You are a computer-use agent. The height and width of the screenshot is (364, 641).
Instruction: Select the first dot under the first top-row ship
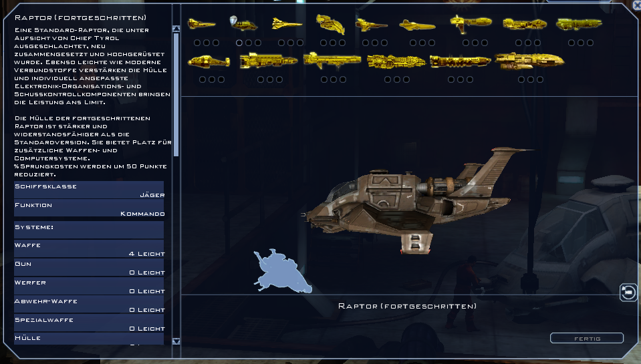tap(197, 43)
